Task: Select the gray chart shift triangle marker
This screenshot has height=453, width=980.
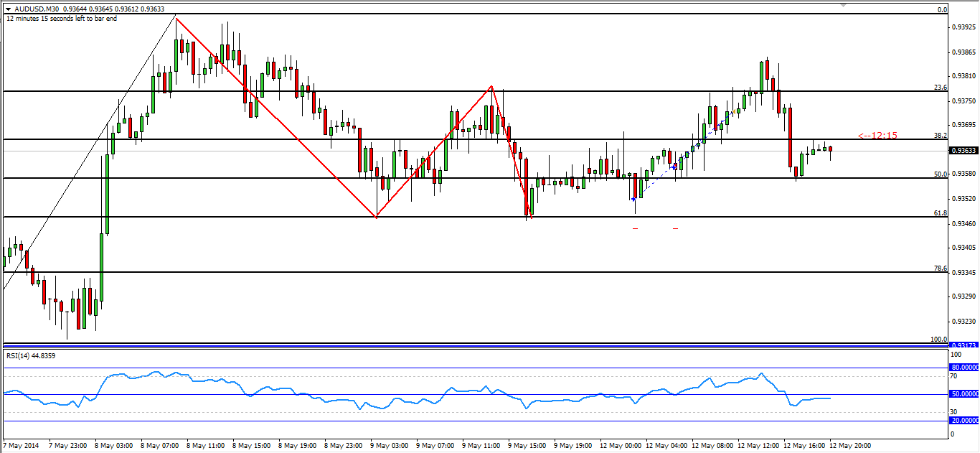Action: (x=844, y=4)
